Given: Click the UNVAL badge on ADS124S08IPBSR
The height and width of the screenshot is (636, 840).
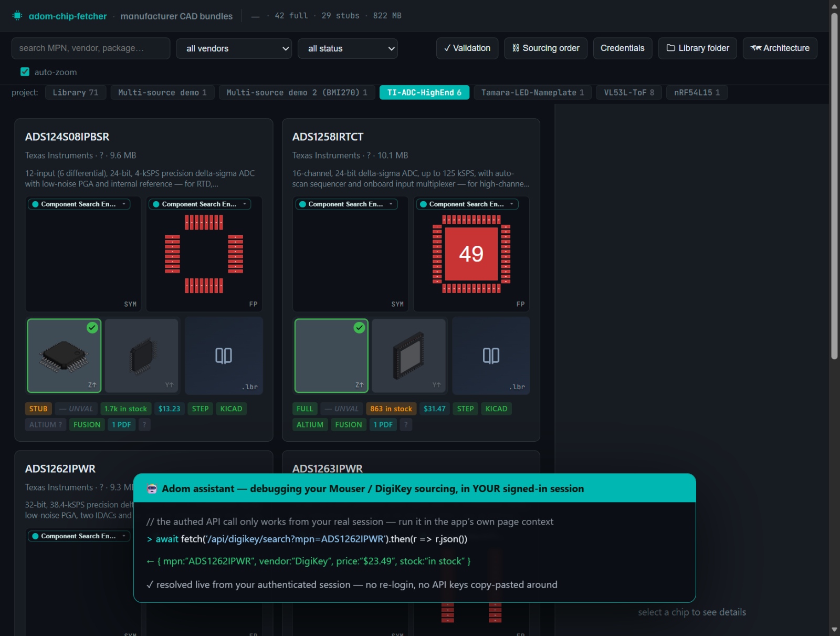Looking at the screenshot, I should [76, 409].
